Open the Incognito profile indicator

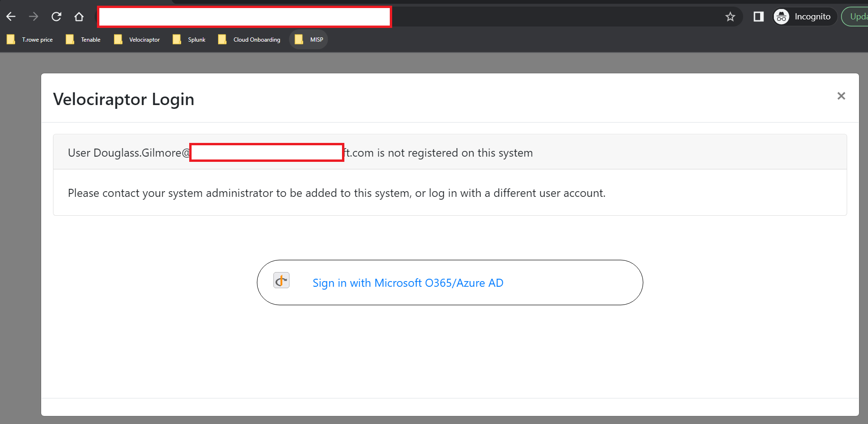[804, 17]
